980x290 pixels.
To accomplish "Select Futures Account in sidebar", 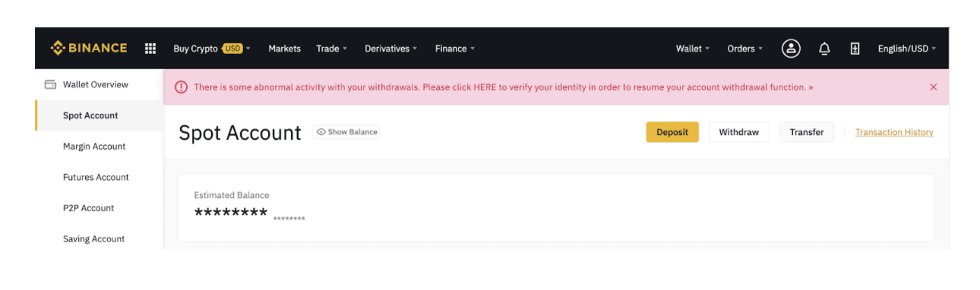I will click(96, 178).
